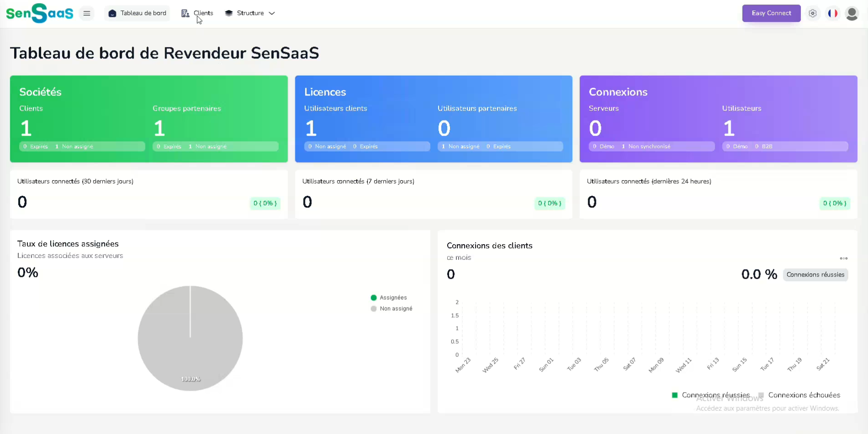The width and height of the screenshot is (868, 434).
Task: Select Utilisateurs count in Connexions
Action: (729, 128)
